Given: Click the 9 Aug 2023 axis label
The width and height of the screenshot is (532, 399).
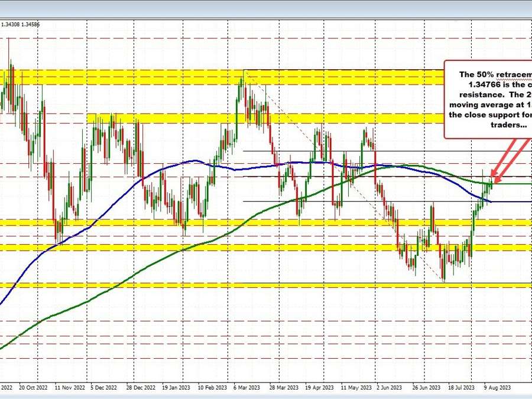Looking at the screenshot, I should [x=498, y=386].
